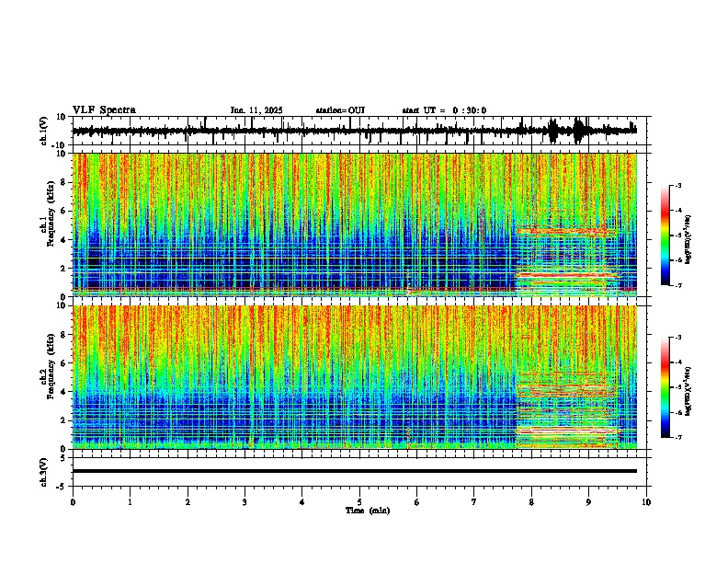The image size is (728, 563).
Task: Click the ch.1 waveform trace panel
Action: [x=359, y=131]
